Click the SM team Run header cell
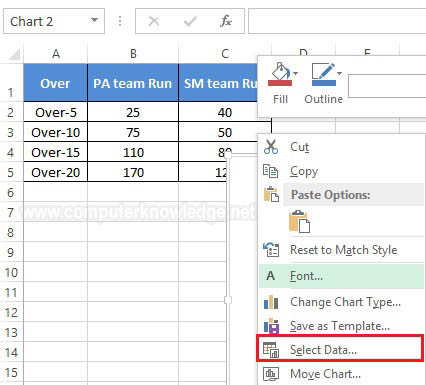This screenshot has height=385, width=426. click(x=218, y=83)
